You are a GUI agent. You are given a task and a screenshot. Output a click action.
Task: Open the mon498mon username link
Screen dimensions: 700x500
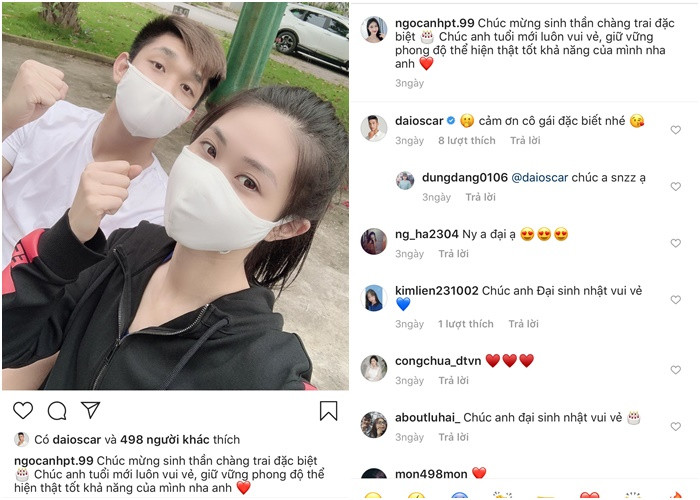(431, 474)
